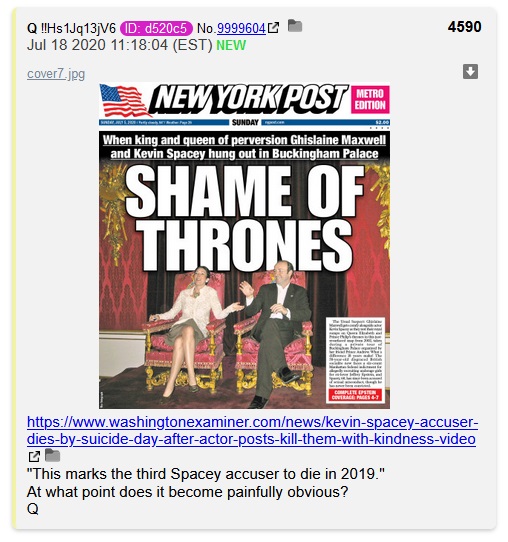Download the image using the down-arrow icon

click(470, 72)
